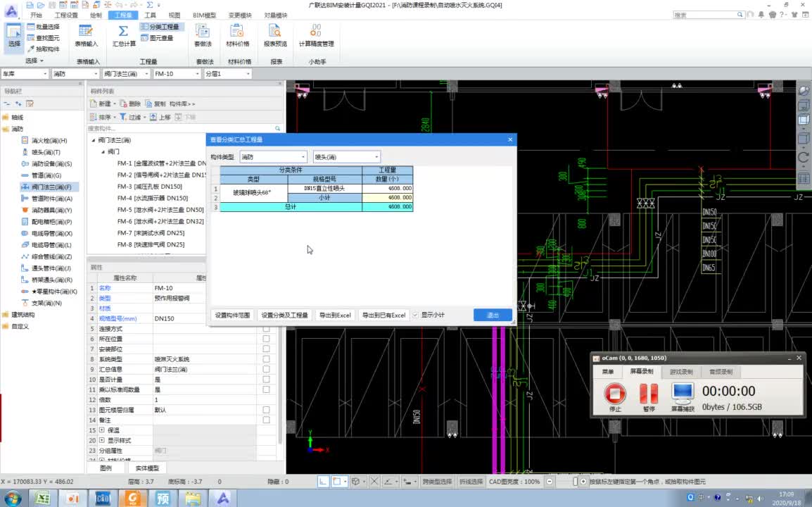Screen dimensions: 812x507
Task: Open the 喷头(消) dropdown in dialog
Action: 346,157
